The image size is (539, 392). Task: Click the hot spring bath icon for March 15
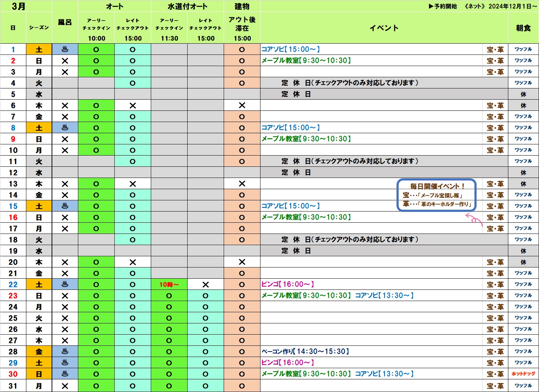65,206
